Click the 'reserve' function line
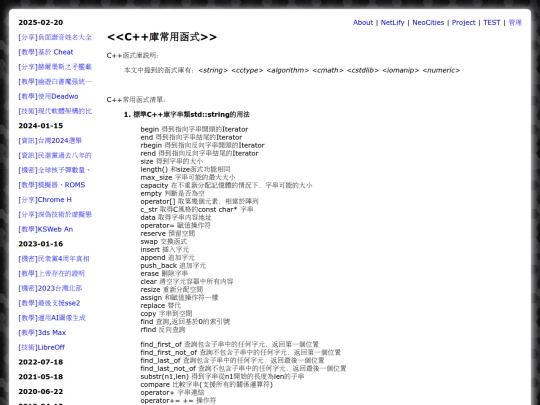Image resolution: width=540 pixels, height=405 pixels. coord(168,234)
